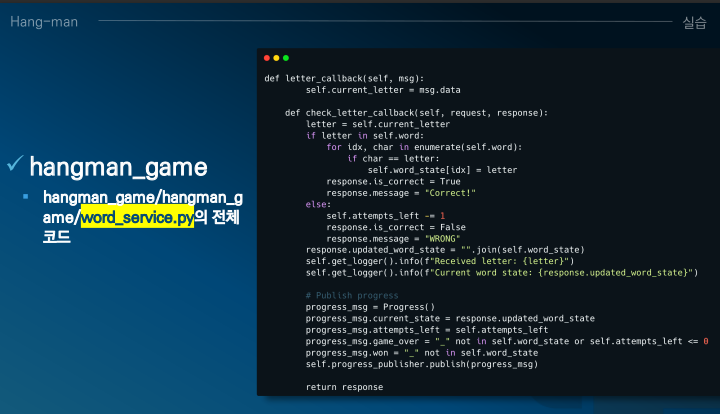Click 'letter = self.current_letter' line

[378, 124]
